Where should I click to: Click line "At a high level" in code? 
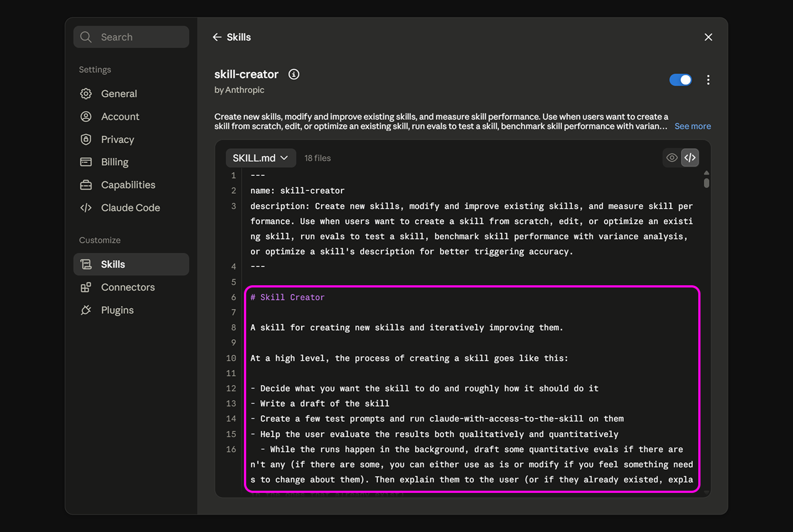pyautogui.click(x=409, y=358)
